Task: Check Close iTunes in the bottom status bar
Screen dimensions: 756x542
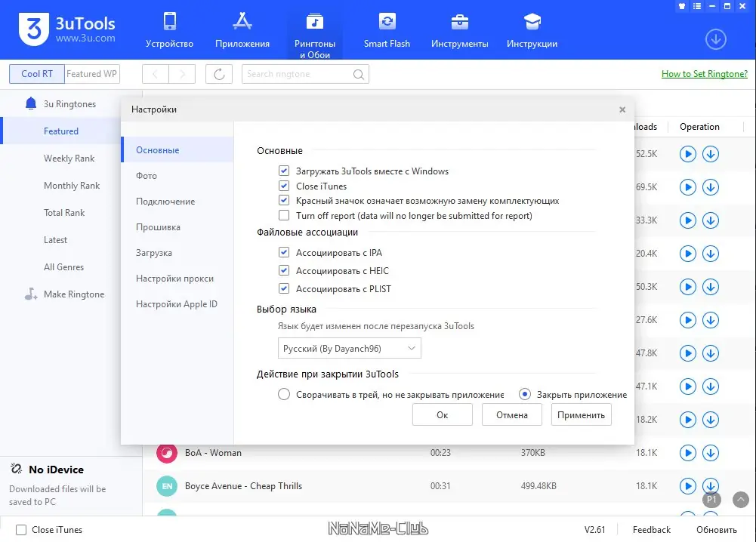Action: coord(21,530)
